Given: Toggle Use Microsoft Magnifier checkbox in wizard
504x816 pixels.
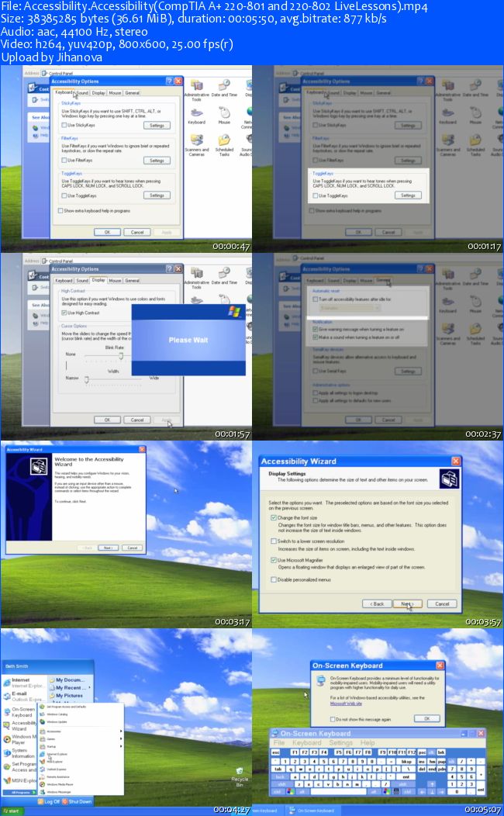Looking at the screenshot, I should pos(274,560).
